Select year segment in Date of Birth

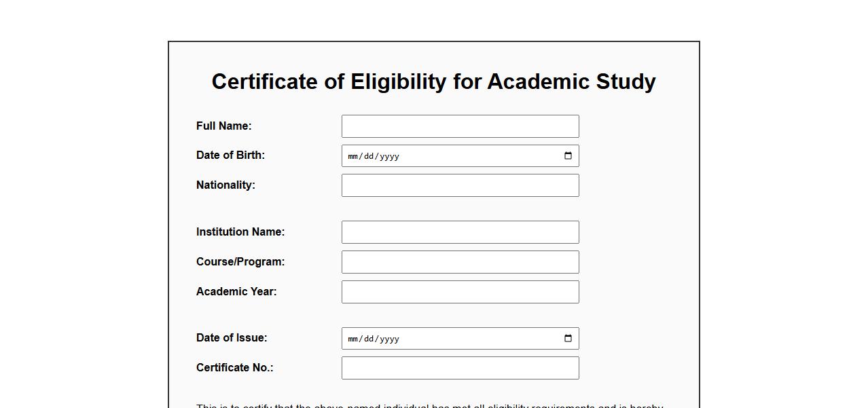tap(389, 156)
